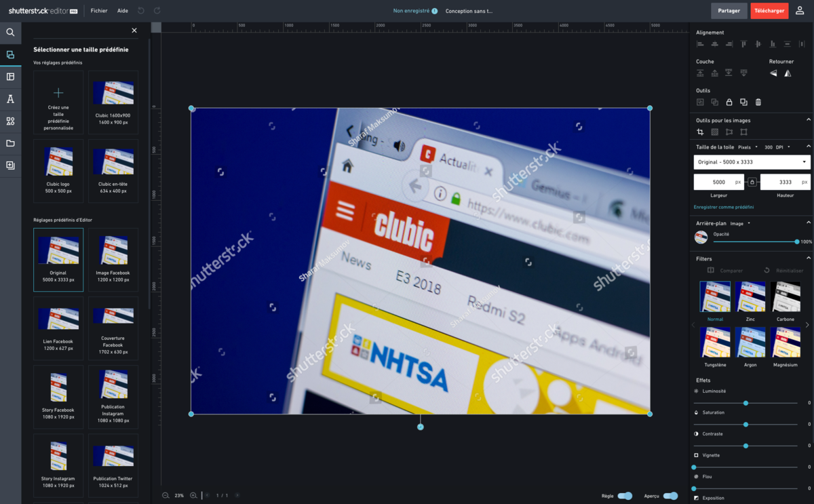Bring the layer to the front

701,73
